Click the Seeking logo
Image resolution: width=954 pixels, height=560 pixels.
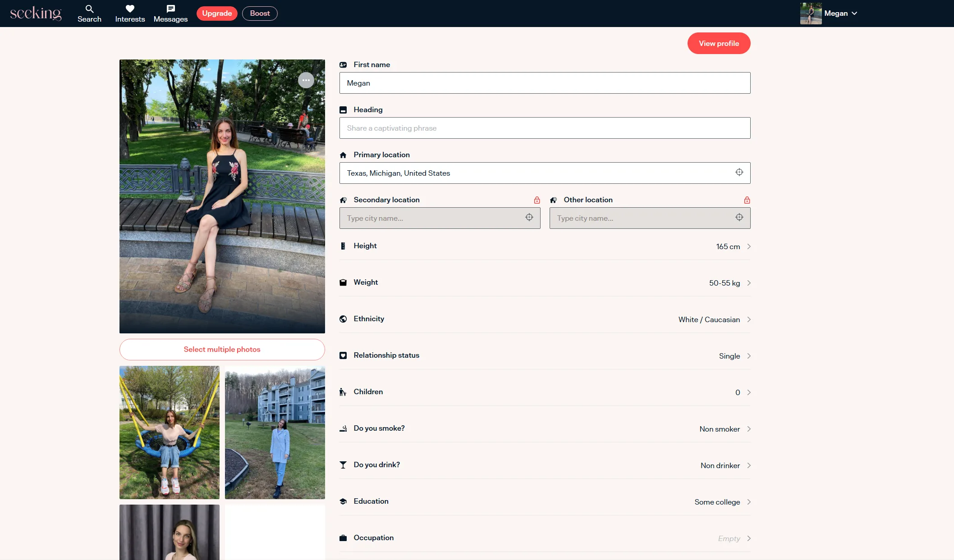pyautogui.click(x=36, y=13)
